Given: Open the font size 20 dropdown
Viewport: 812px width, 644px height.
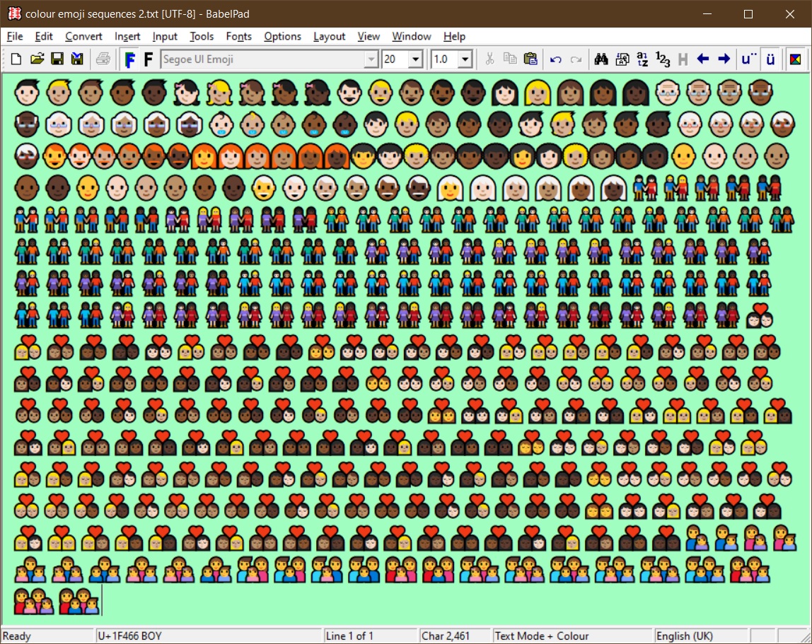Looking at the screenshot, I should 415,59.
